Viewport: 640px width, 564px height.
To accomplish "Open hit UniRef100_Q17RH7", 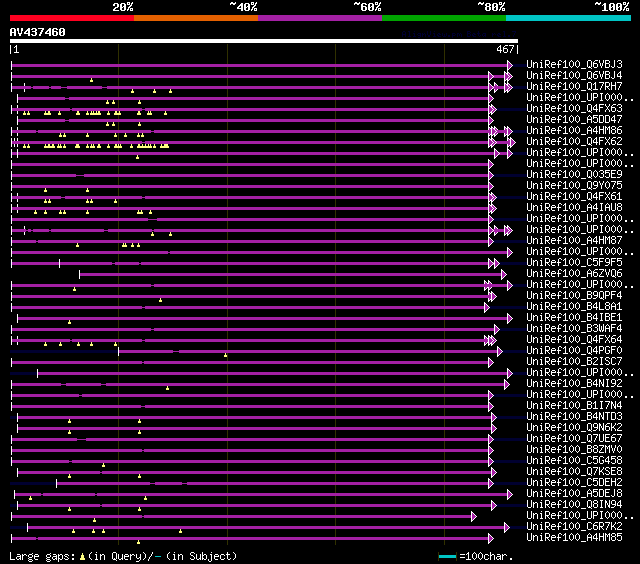I will (x=574, y=87).
